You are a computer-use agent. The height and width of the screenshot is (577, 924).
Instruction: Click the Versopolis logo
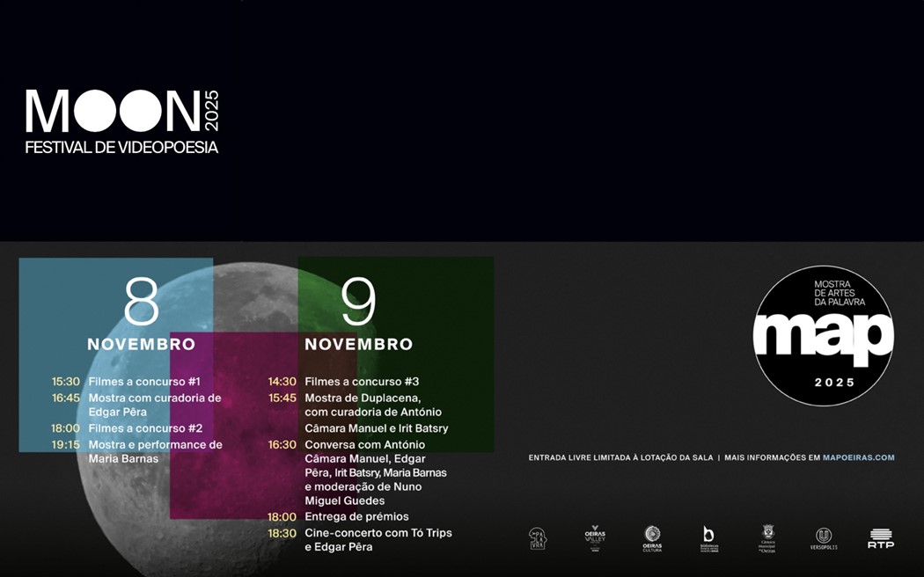[824, 538]
